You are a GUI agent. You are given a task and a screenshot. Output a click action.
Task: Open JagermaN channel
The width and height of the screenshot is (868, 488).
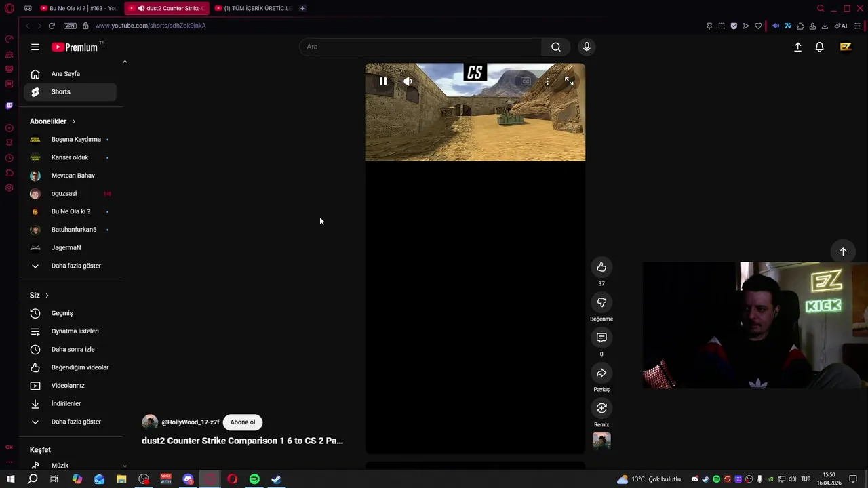tap(71, 248)
